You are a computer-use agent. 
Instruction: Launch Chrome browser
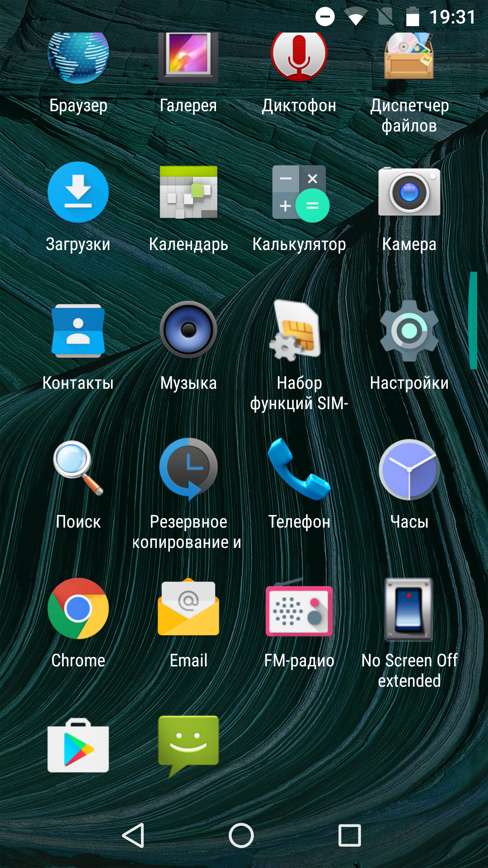click(x=78, y=609)
